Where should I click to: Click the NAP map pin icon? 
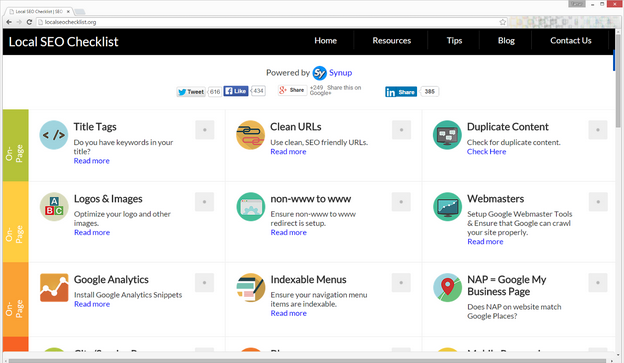coord(447,287)
